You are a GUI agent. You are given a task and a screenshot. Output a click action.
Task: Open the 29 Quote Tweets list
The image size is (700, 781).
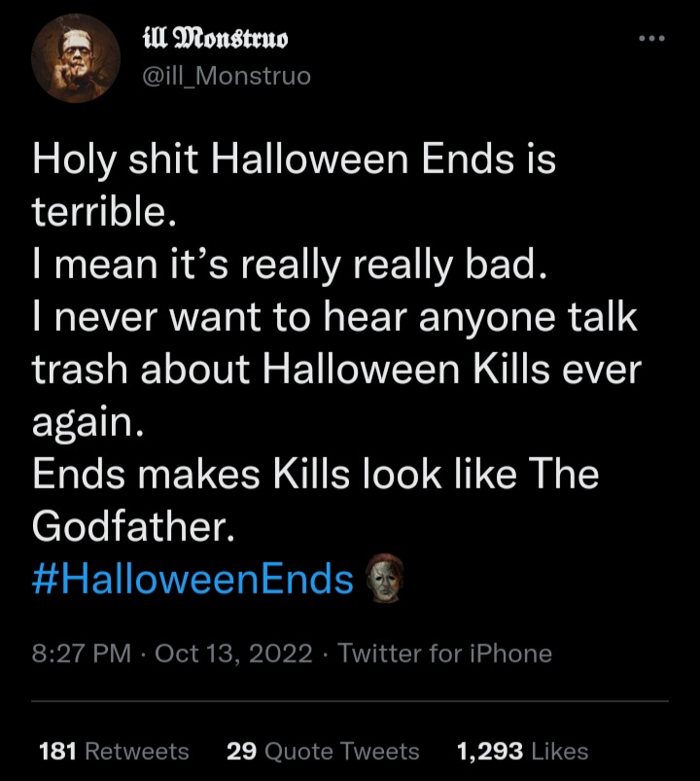click(322, 751)
